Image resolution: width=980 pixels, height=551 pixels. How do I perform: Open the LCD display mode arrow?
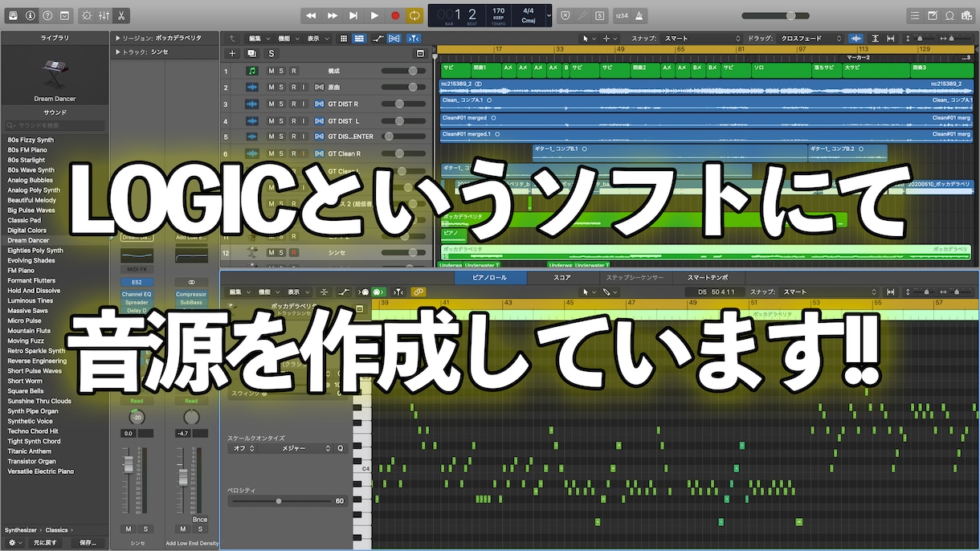coord(549,15)
